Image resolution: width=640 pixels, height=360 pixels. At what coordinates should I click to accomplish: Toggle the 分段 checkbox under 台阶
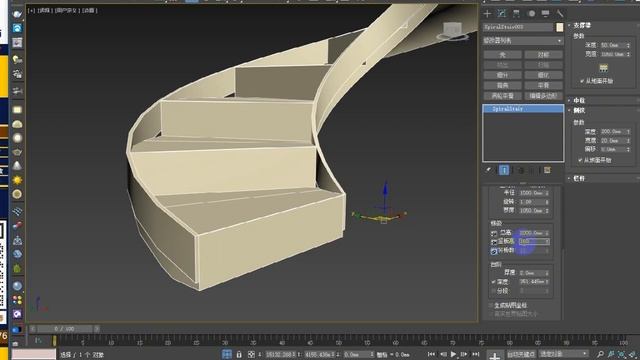pyautogui.click(x=493, y=291)
